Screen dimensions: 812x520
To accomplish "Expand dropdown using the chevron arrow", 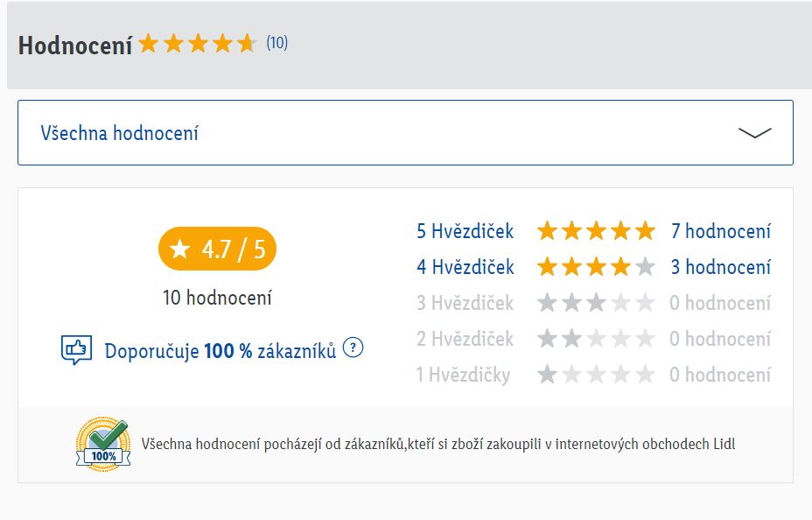I will click(754, 133).
